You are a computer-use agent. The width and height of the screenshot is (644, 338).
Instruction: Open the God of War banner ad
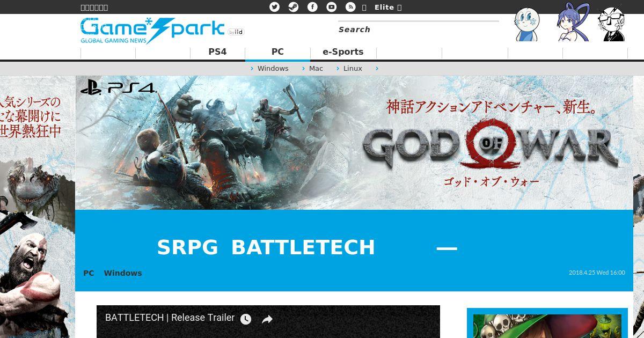click(x=354, y=143)
